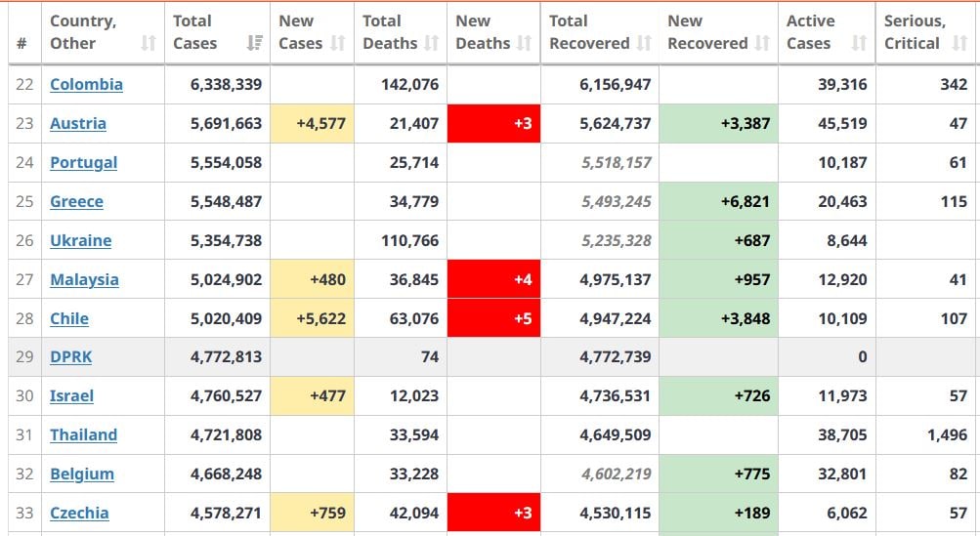Open the Czechia country link
This screenshot has height=536, width=980.
79,513
